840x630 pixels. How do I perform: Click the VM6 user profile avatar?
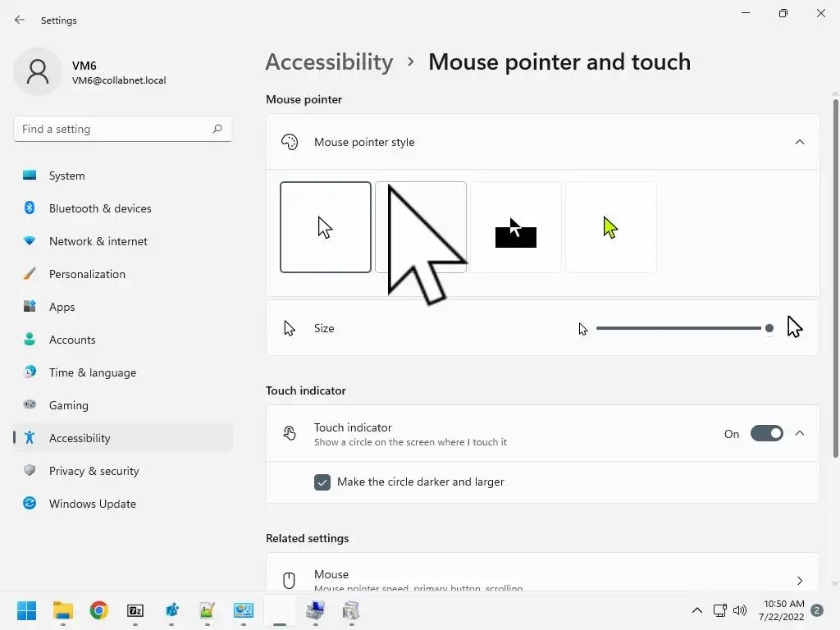[38, 71]
